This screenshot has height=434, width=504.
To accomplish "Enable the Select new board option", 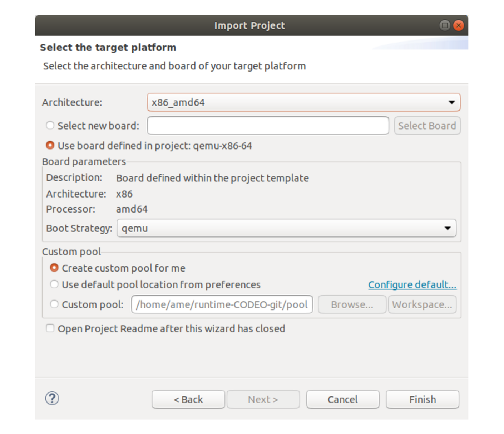I will tap(50, 125).
